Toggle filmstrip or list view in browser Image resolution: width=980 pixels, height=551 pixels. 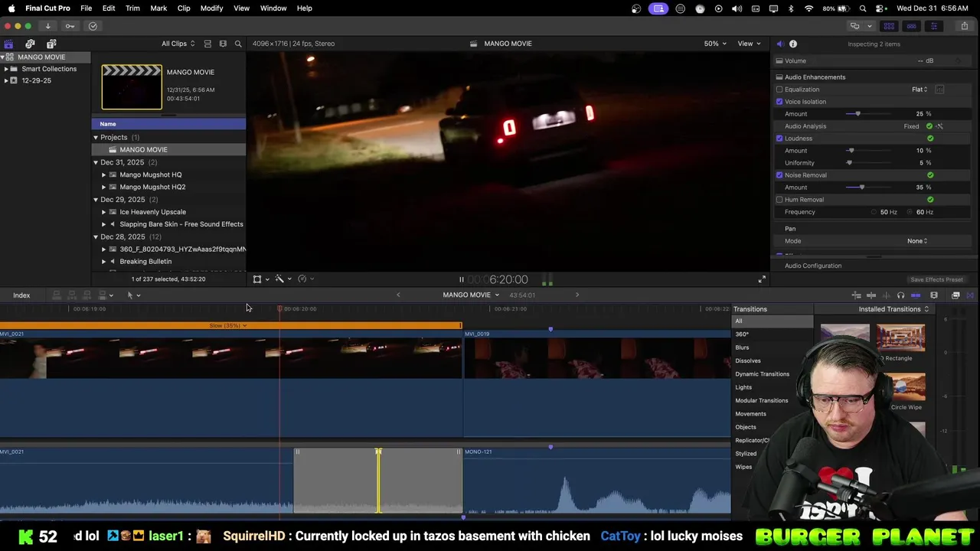(207, 44)
